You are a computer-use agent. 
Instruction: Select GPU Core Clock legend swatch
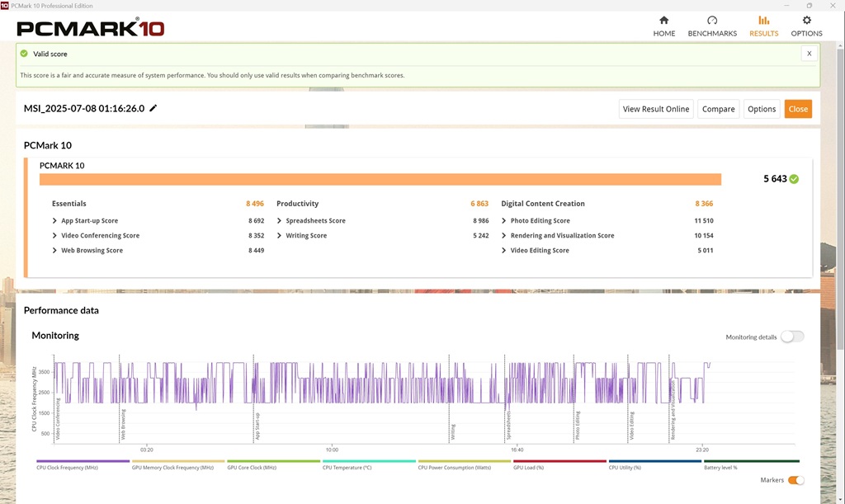click(274, 461)
